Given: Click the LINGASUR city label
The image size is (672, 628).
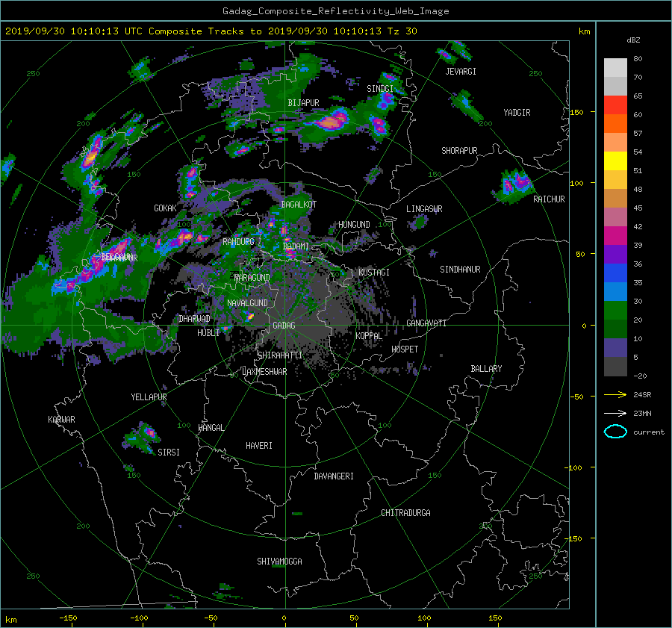Looking at the screenshot, I should [424, 209].
